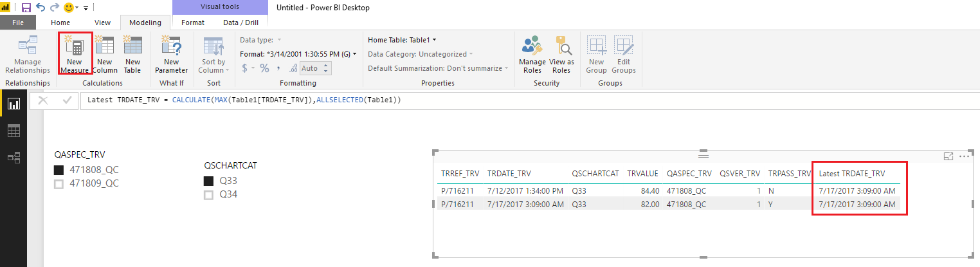
Task: Create a New Parameter
Action: pos(172,55)
